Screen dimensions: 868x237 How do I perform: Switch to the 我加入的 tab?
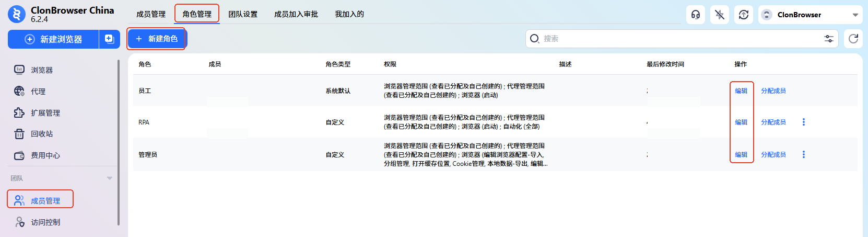[349, 14]
